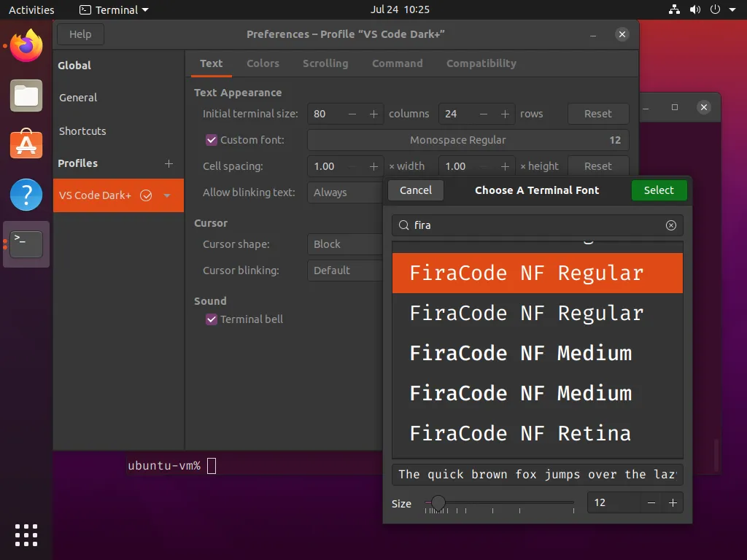Decrease initial columns with the minus button
Viewport: 747px width, 560px height.
(x=352, y=114)
